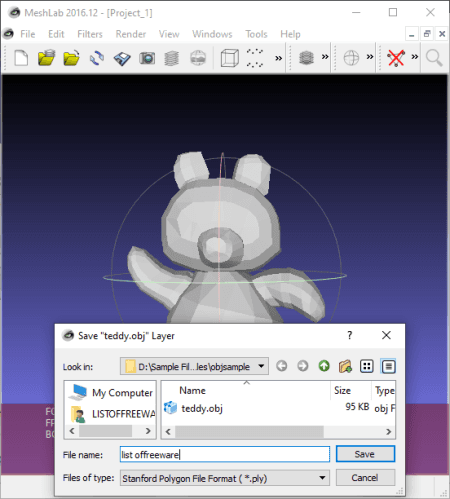Restore the inner Project_1 subwindow
The height and width of the screenshot is (499, 450).
[427, 34]
